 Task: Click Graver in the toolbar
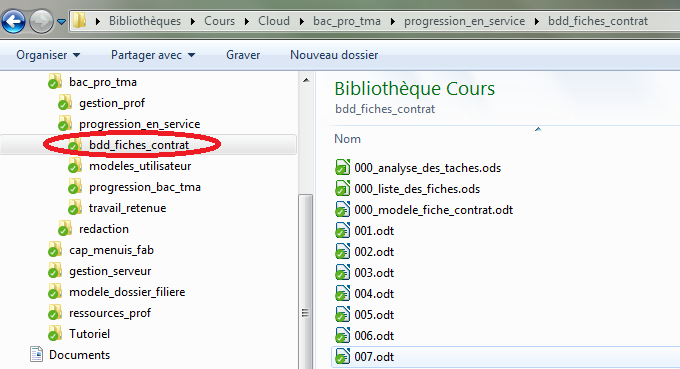coord(243,55)
